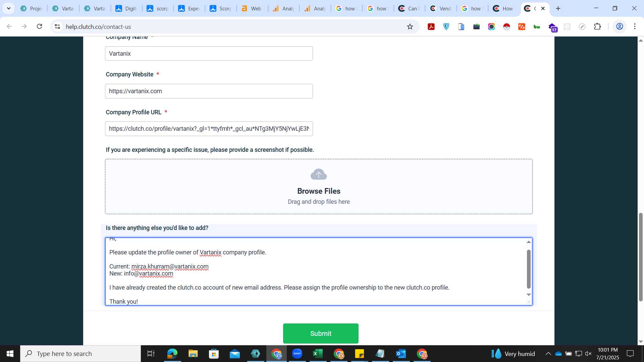Close the active Clutch contact tab
Screen dimensions: 644x362
click(543, 8)
